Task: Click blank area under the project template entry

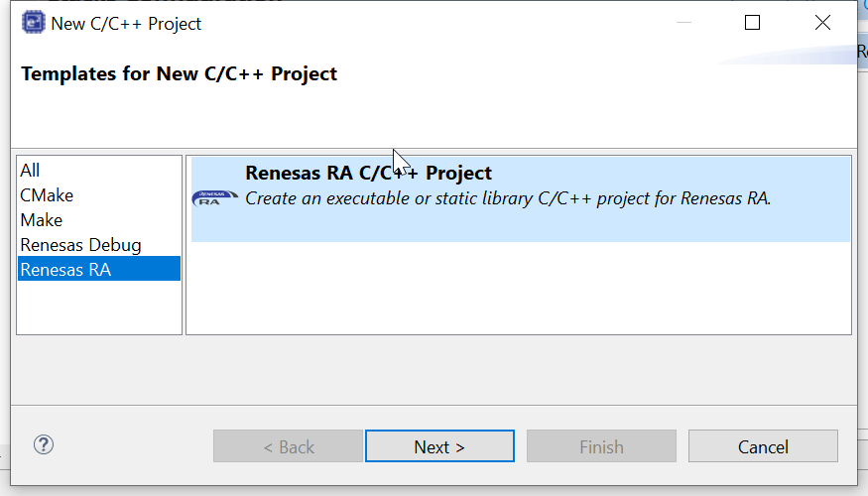Action: [518, 288]
